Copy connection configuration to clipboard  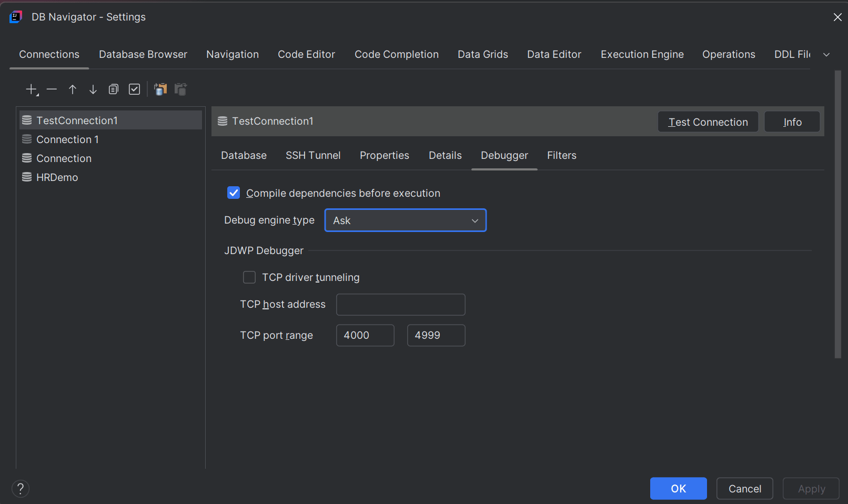click(160, 89)
